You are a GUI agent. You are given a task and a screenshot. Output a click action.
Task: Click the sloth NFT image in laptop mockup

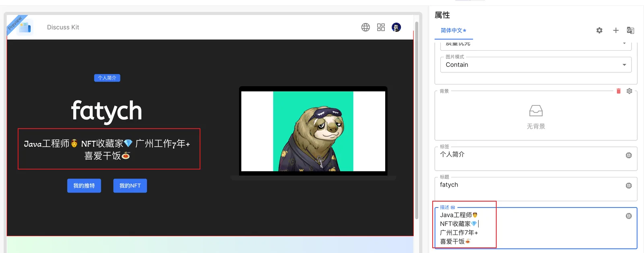(x=313, y=131)
